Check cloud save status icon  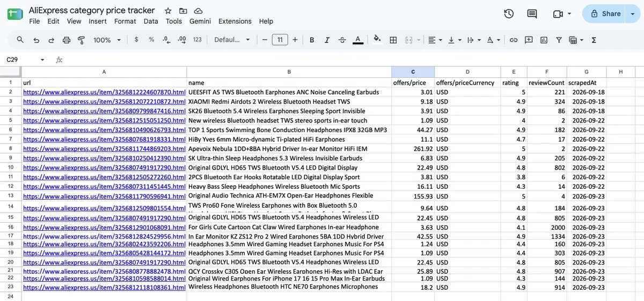198,11
